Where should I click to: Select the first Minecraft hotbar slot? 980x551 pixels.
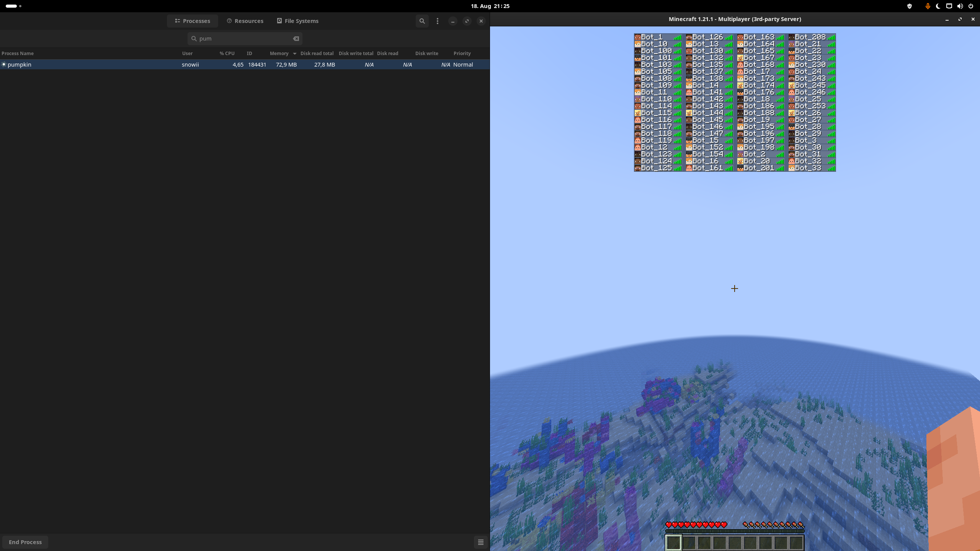click(x=673, y=543)
